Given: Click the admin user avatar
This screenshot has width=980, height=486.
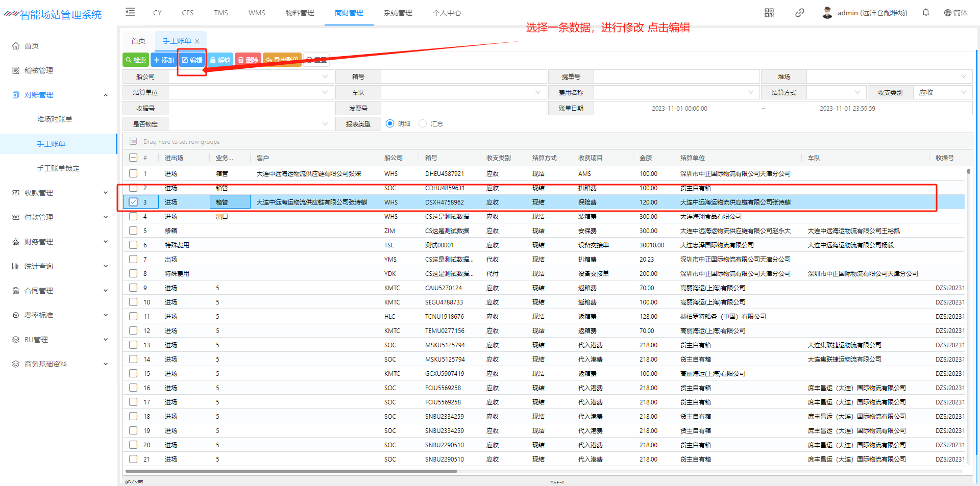Looking at the screenshot, I should pos(827,13).
